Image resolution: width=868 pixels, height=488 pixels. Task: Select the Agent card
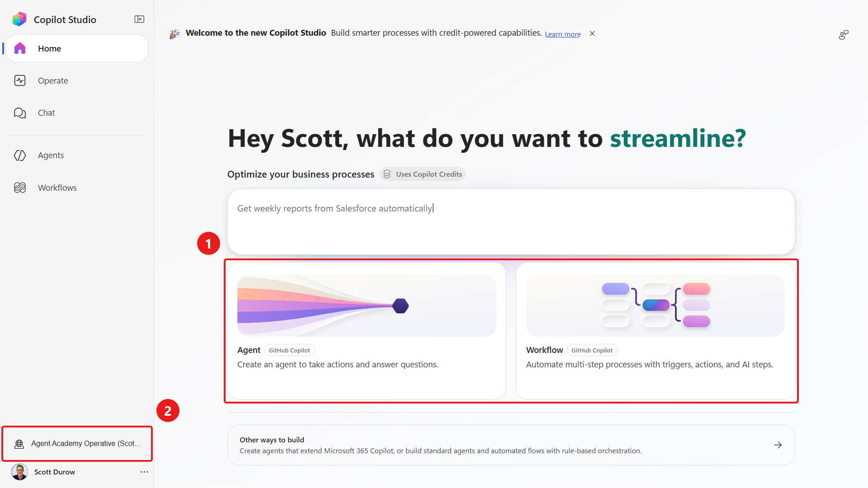(367, 331)
